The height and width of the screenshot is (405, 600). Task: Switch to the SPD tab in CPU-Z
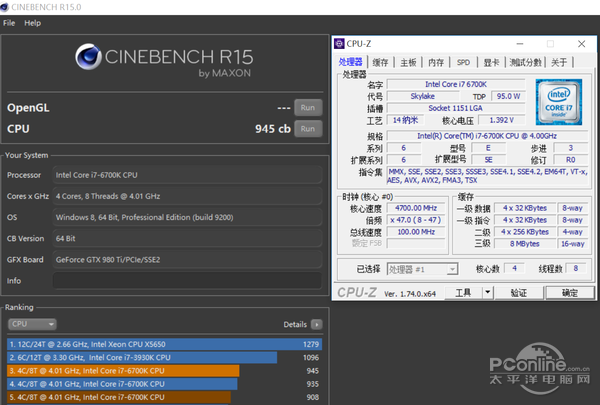click(x=463, y=62)
